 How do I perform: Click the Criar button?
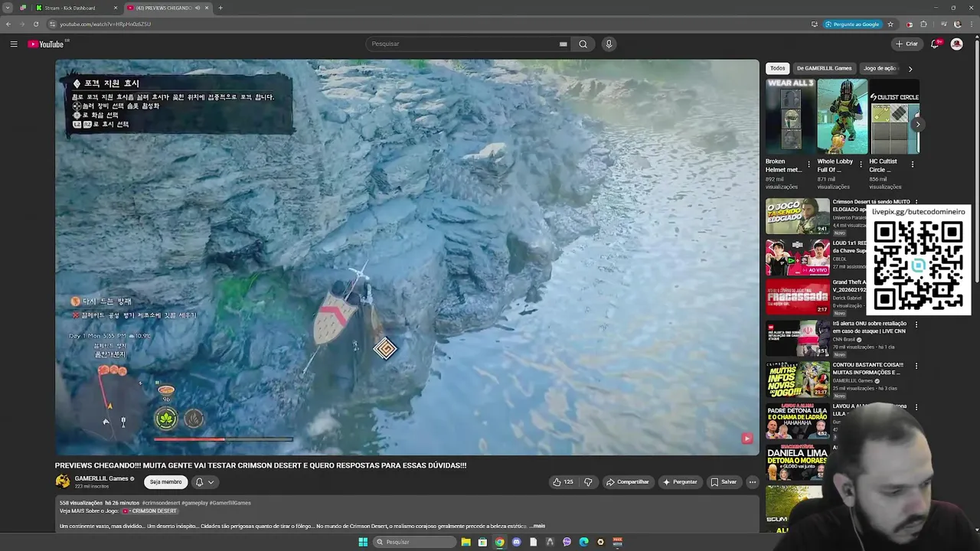point(906,44)
